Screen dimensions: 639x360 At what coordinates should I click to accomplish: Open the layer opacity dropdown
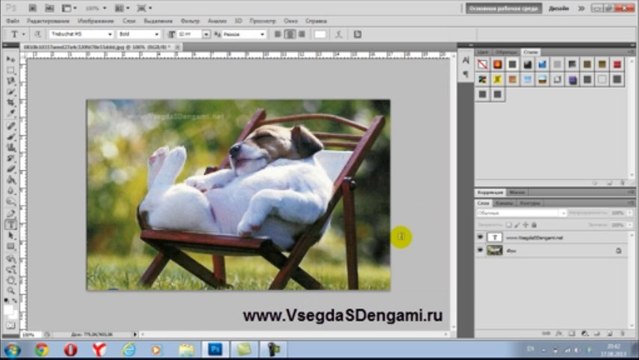630,213
